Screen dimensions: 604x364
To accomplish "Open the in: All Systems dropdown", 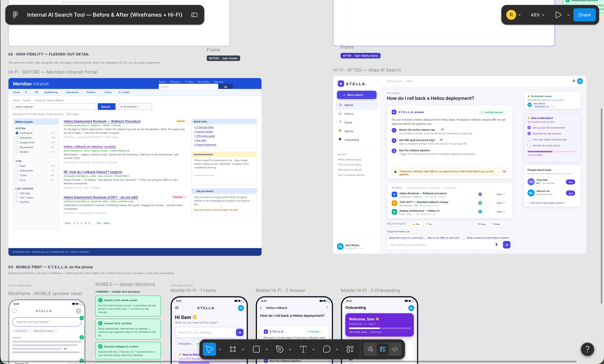I will (135, 107).
